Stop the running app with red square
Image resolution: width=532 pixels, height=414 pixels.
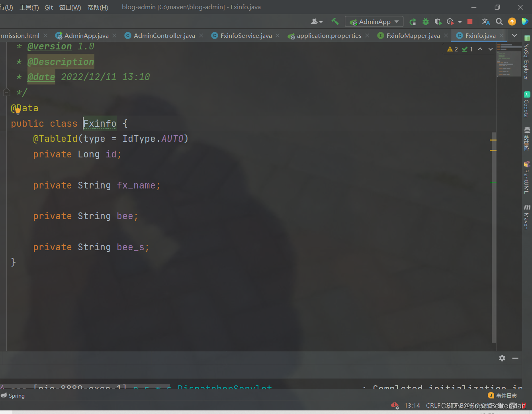coord(470,22)
